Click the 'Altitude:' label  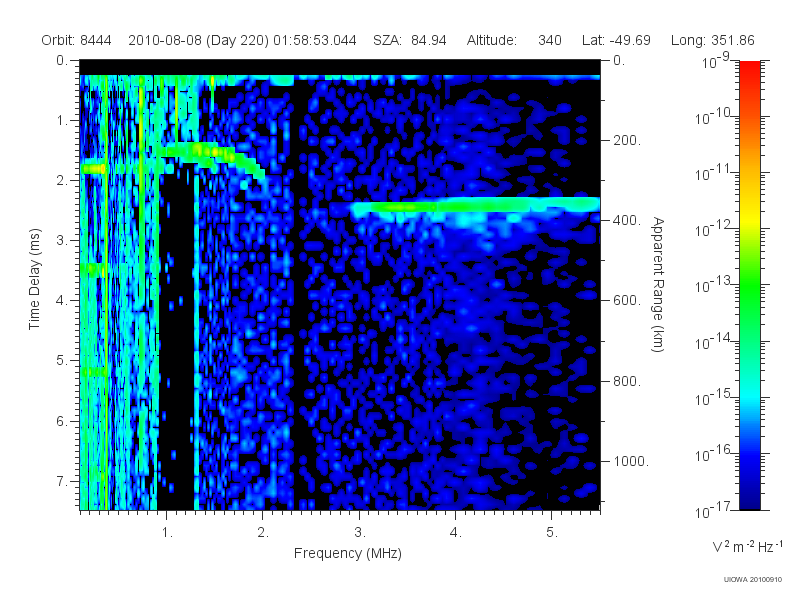[492, 40]
